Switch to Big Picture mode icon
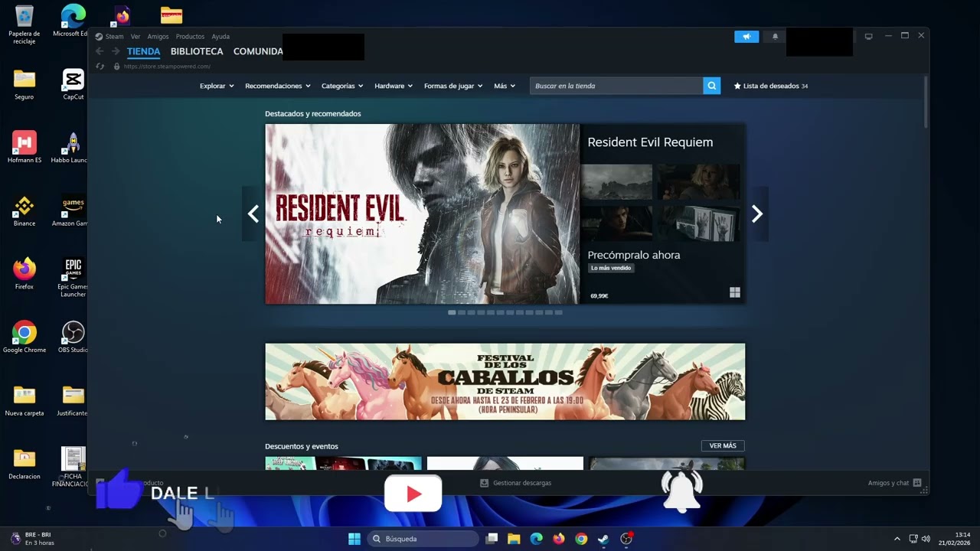 pos(868,36)
